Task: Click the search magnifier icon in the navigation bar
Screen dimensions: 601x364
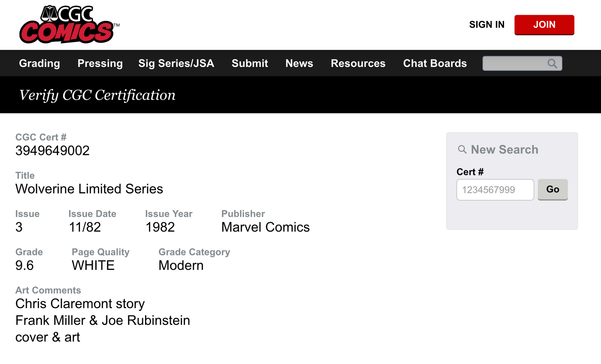Action: (x=553, y=63)
